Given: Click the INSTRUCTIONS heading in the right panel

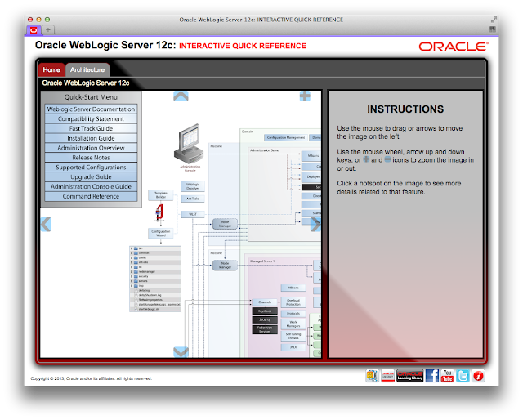Looking at the screenshot, I should [x=405, y=109].
